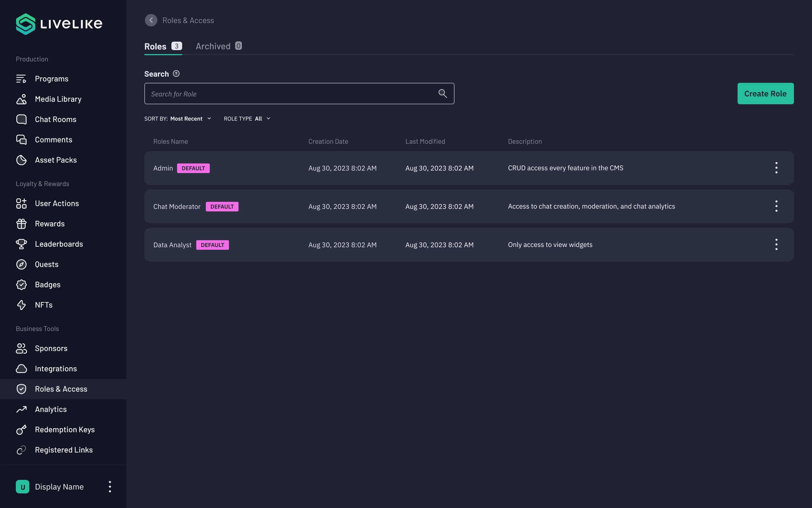Open the Media Library icon

tap(21, 99)
